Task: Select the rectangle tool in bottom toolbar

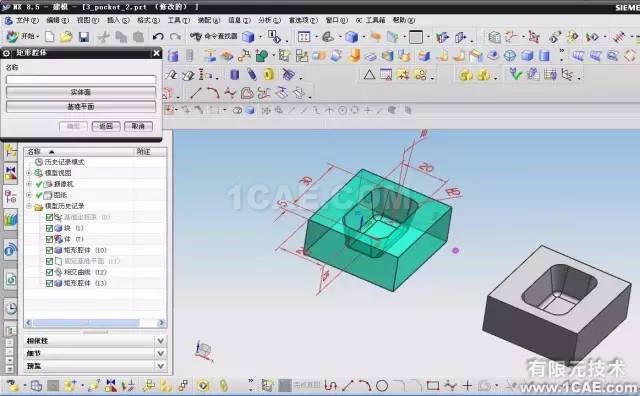Action: (433, 385)
